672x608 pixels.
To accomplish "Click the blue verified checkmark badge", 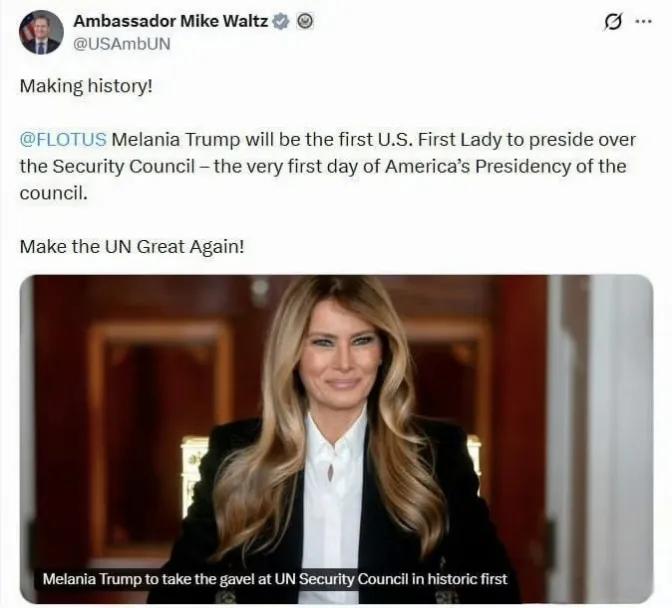I will [282, 21].
